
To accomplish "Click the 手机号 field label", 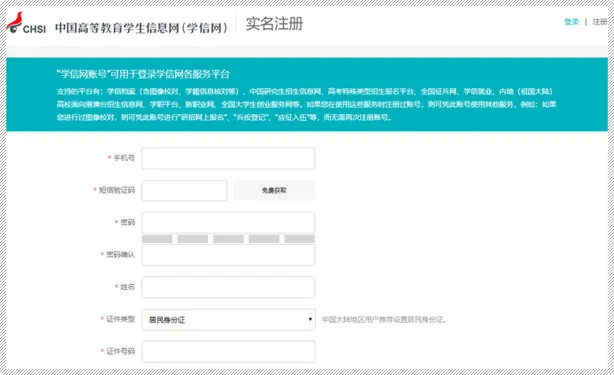I will pyautogui.click(x=124, y=158).
